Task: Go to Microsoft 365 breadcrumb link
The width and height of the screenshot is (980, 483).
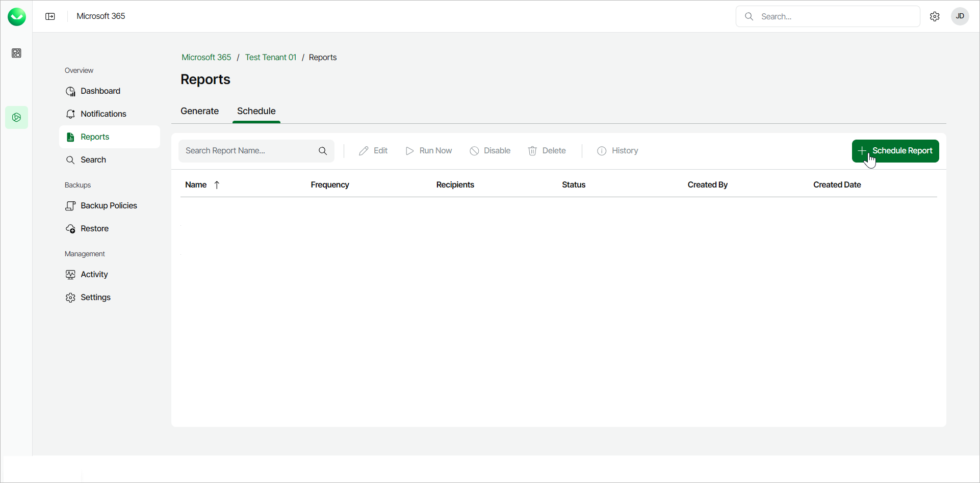Action: pos(206,57)
